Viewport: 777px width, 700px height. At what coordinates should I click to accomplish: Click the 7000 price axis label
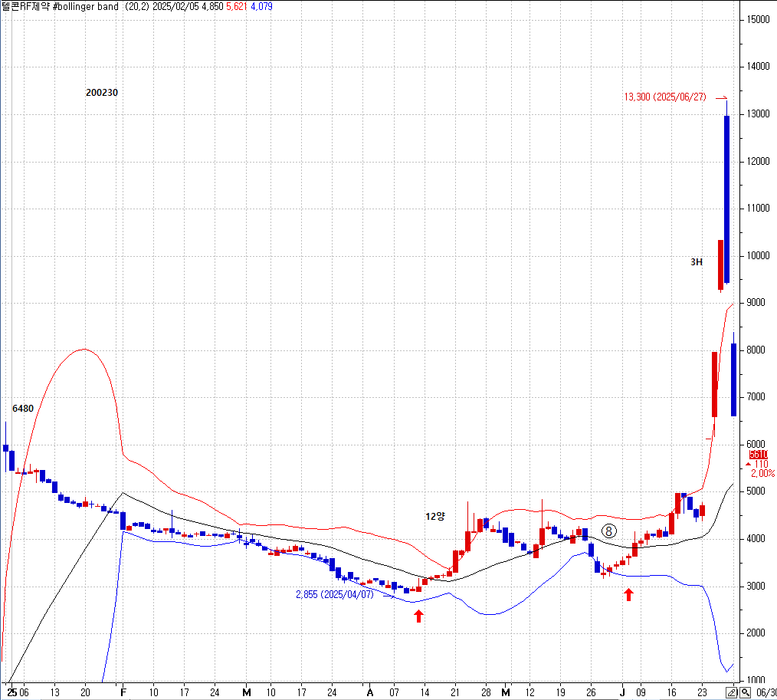756,397
